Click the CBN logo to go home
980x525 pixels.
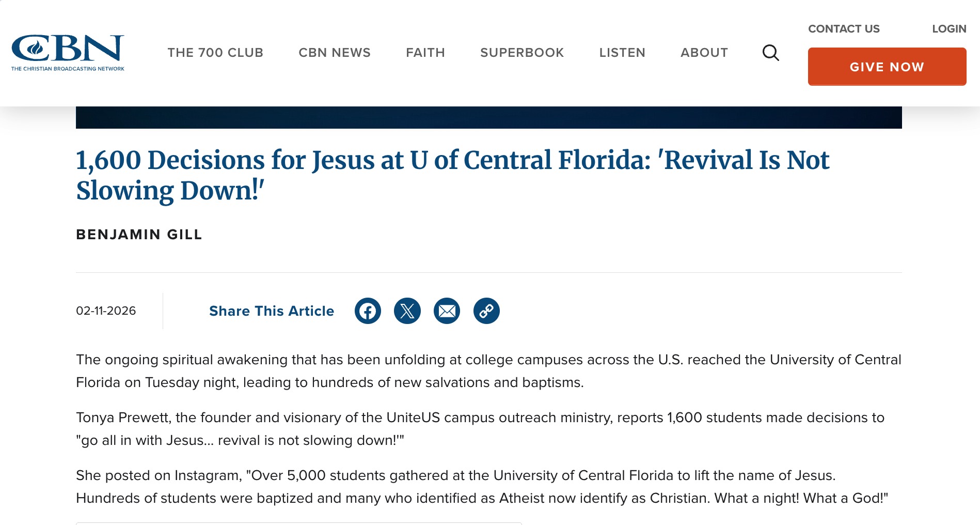pos(68,52)
